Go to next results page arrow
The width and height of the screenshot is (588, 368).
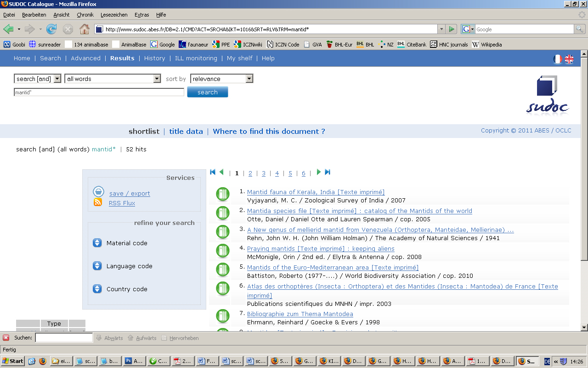[318, 172]
